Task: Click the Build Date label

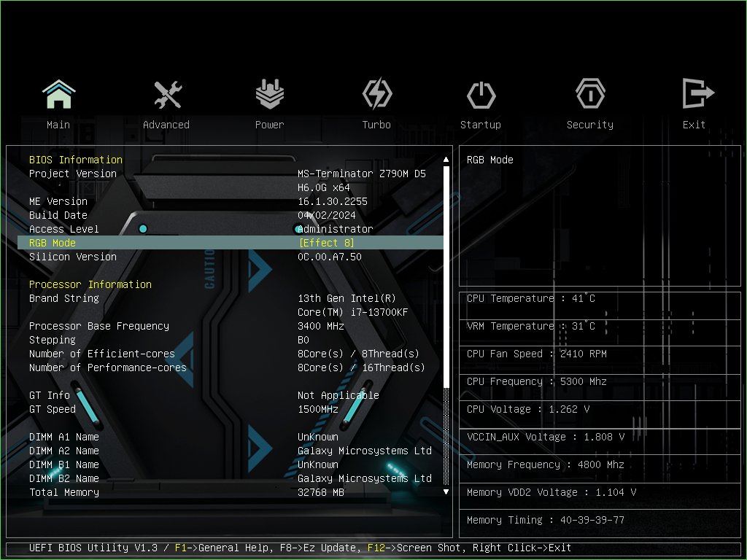Action: (x=58, y=215)
